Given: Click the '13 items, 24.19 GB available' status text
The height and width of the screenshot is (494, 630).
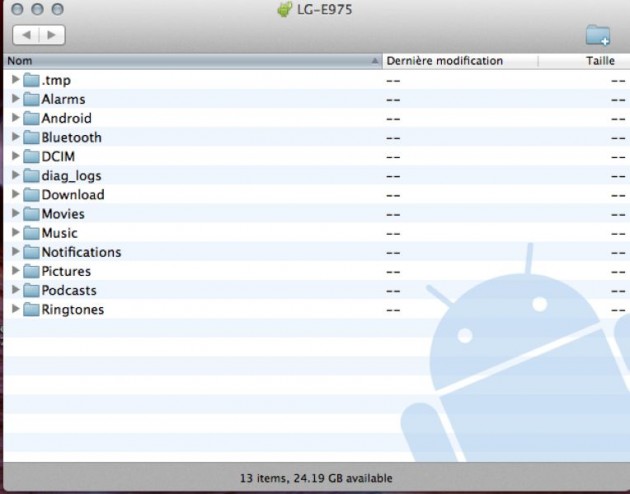Looking at the screenshot, I should 316,478.
